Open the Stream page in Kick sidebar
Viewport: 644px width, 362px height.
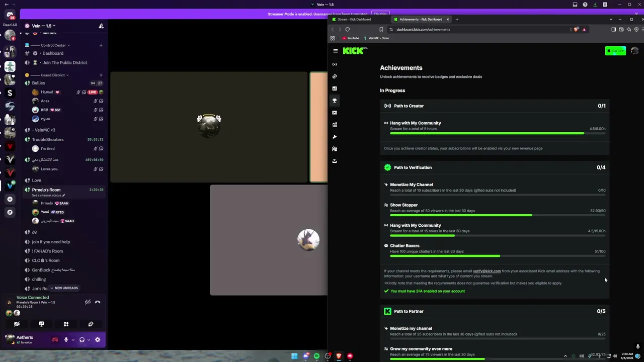(335, 64)
